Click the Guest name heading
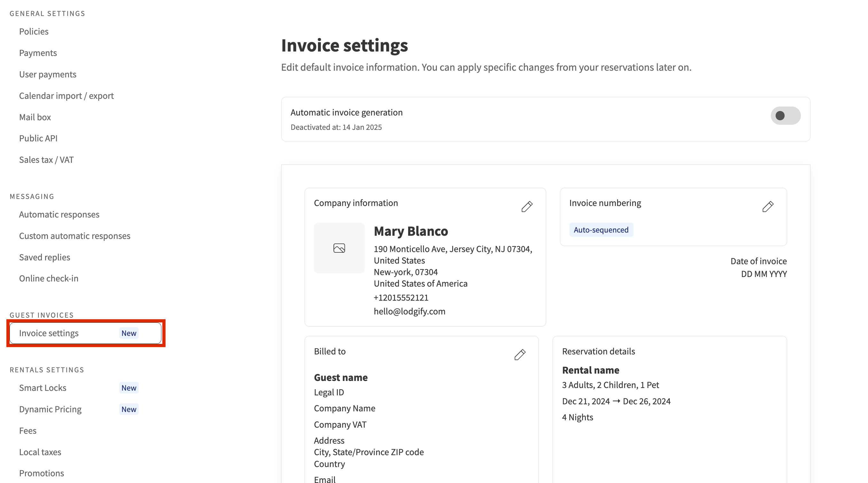The height and width of the screenshot is (483, 868). point(341,377)
